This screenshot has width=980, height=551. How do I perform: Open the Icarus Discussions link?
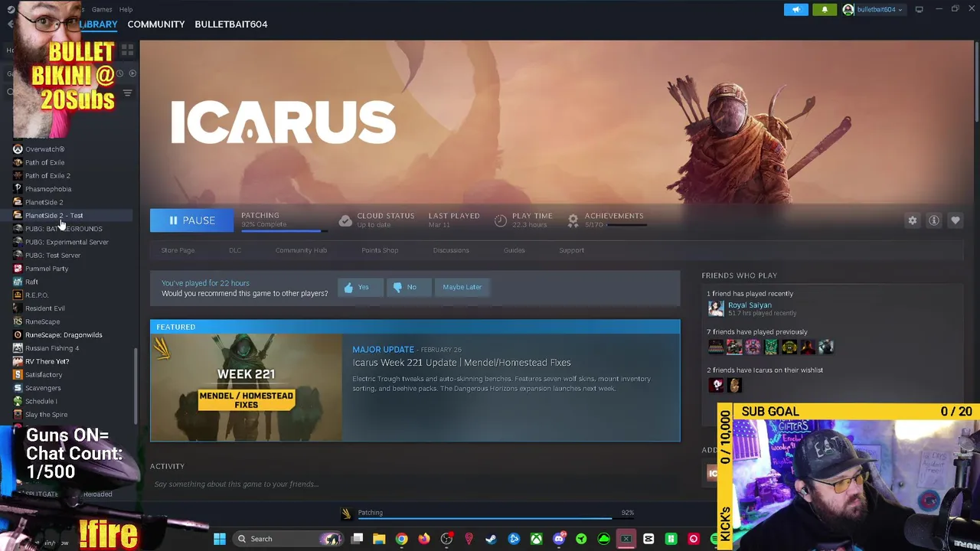[x=451, y=250]
